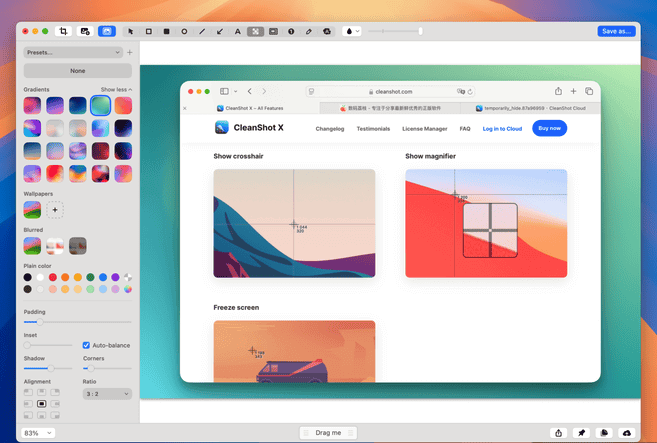Reload the page in Safari
Image resolution: width=657 pixels, height=443 pixels.
point(470,92)
